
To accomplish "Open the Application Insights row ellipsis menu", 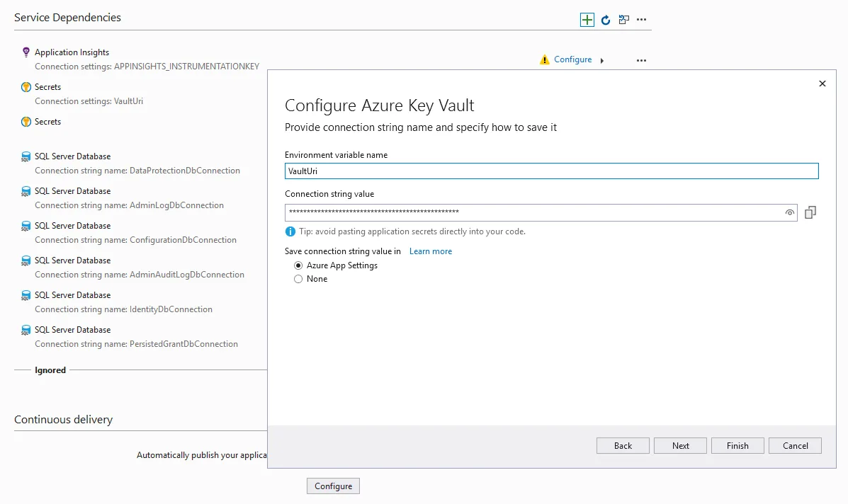I will [641, 61].
